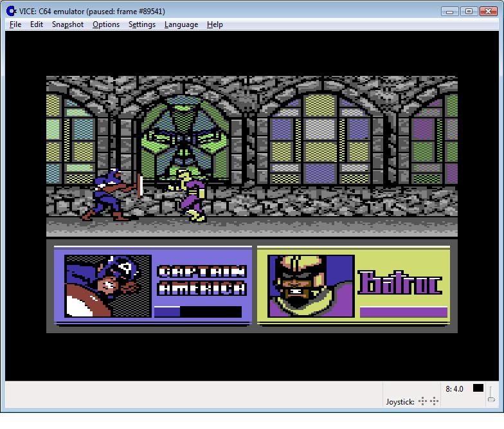This screenshot has height=429, width=504.
Task: Click the first joystick indicator icon
Action: pos(422,401)
